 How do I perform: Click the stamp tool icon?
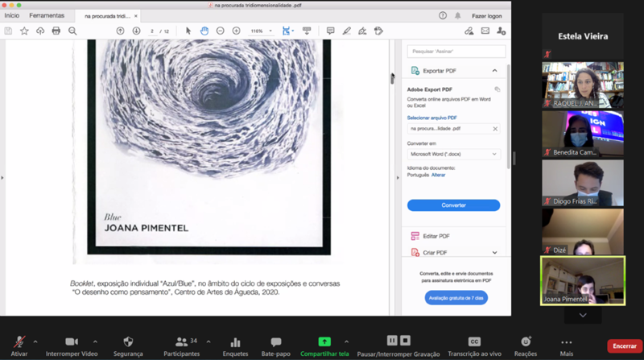point(378,31)
